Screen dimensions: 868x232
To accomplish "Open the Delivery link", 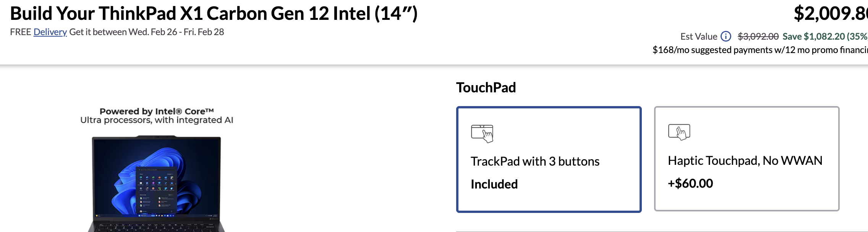I will pyautogui.click(x=50, y=32).
